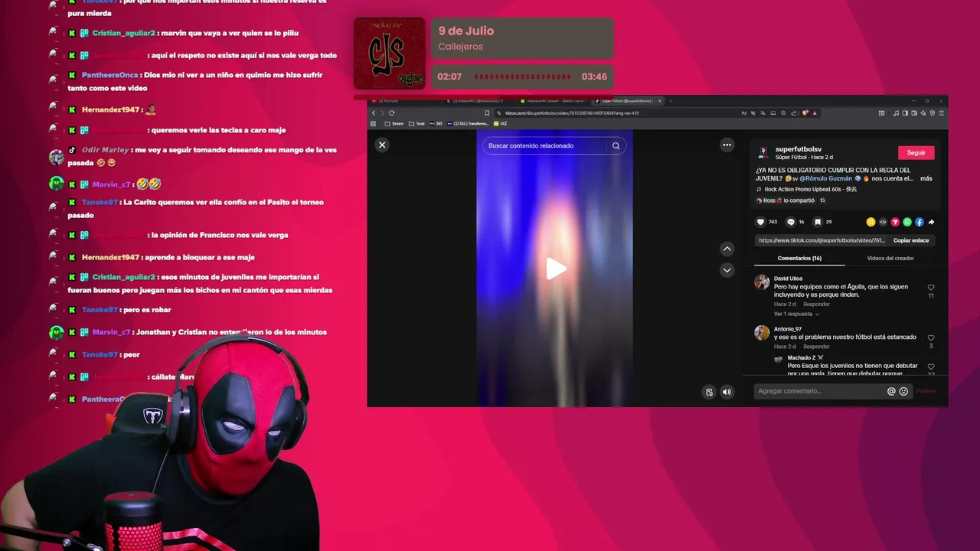Click 'Copiar enlace' button
This screenshot has height=551, width=980.
point(911,240)
